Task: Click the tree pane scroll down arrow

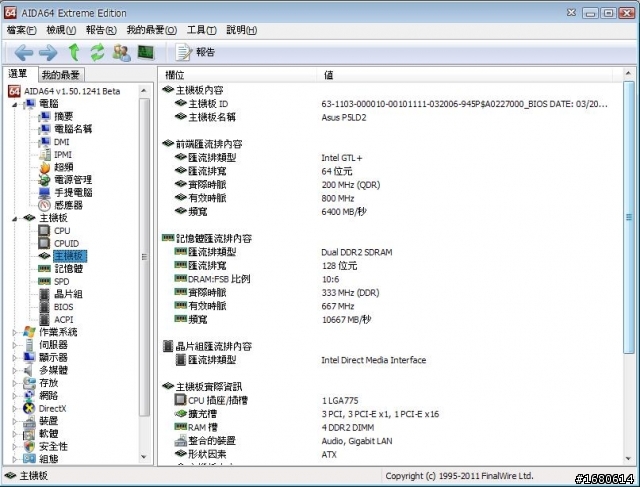Action: 144,457
